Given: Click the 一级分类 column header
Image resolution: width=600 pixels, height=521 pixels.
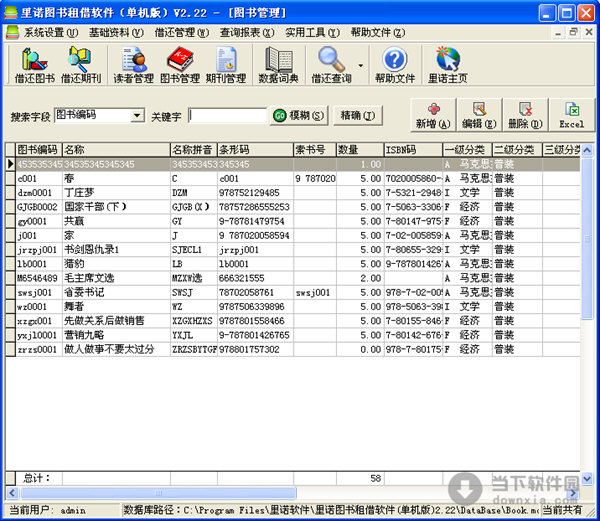Looking at the screenshot, I should pyautogui.click(x=468, y=150).
